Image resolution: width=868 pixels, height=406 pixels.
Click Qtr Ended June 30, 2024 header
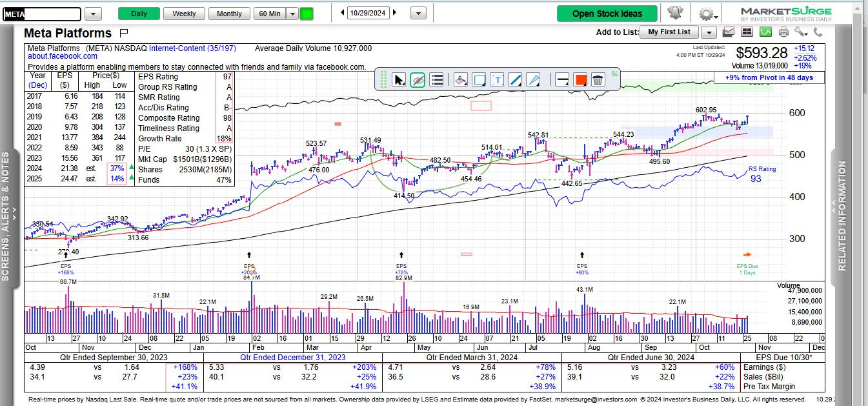point(652,357)
